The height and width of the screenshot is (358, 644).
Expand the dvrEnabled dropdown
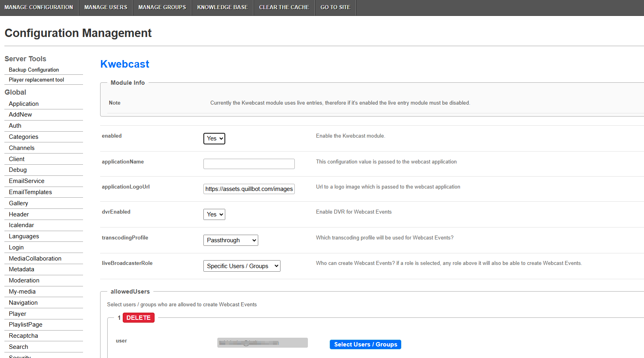214,214
